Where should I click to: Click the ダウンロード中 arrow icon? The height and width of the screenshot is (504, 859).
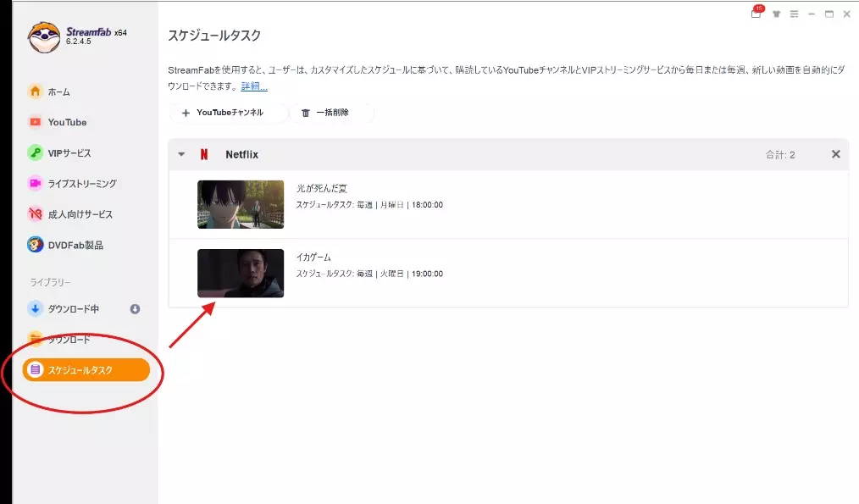[x=35, y=309]
